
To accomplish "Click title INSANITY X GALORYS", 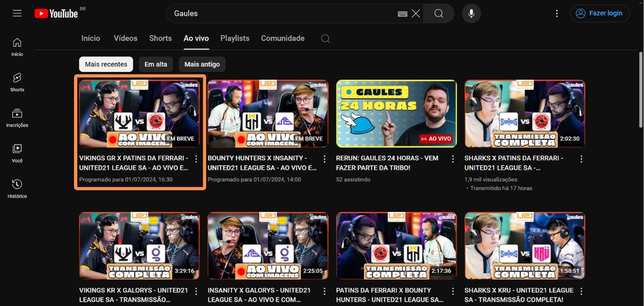I will click(x=259, y=295).
